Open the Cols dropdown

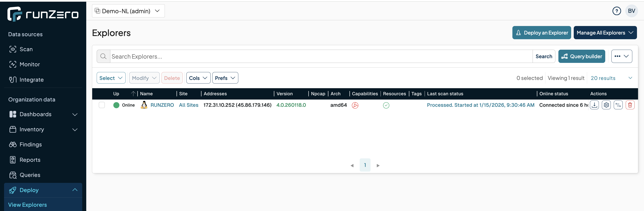click(198, 78)
